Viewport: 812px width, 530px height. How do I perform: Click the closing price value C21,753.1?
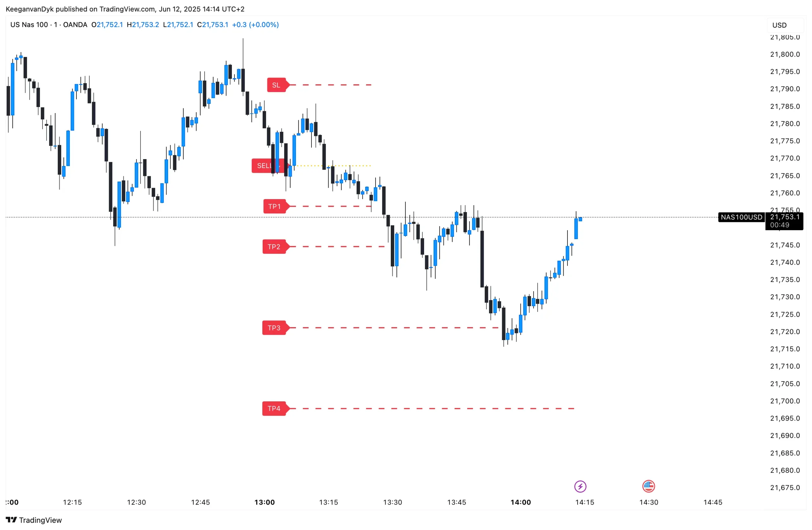pos(213,24)
